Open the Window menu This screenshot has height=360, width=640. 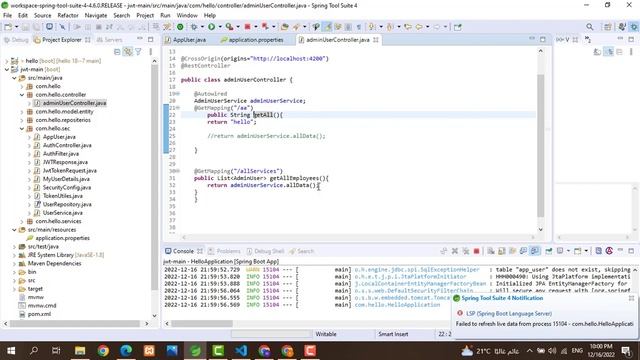click(x=187, y=16)
